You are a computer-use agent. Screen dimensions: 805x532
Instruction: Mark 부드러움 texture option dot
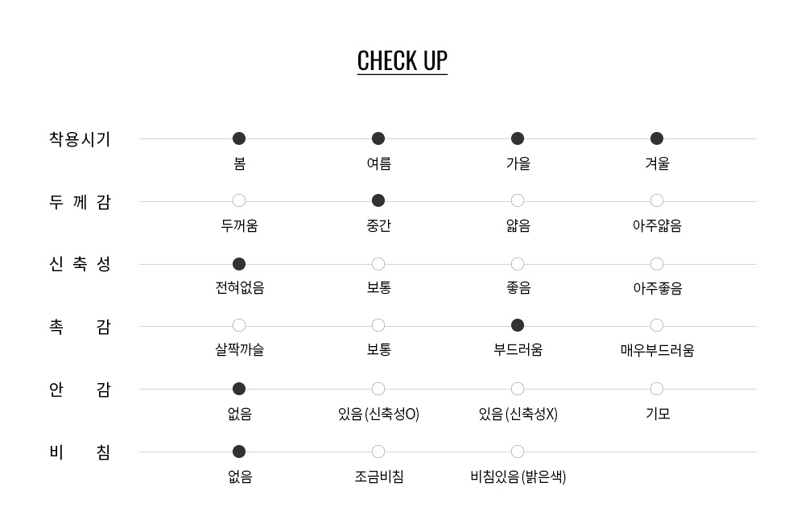(x=518, y=325)
